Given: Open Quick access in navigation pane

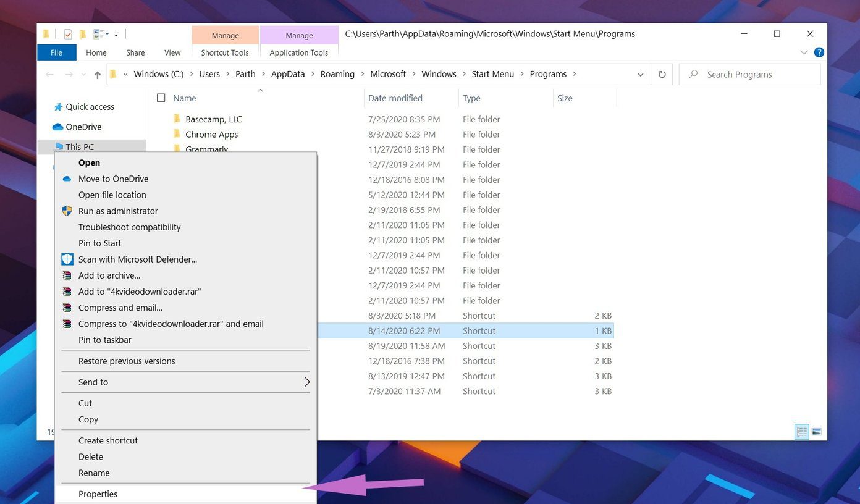Looking at the screenshot, I should tap(90, 107).
